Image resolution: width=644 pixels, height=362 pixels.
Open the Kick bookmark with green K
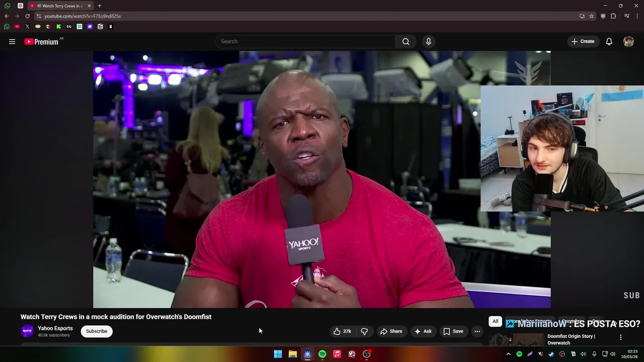(x=58, y=27)
